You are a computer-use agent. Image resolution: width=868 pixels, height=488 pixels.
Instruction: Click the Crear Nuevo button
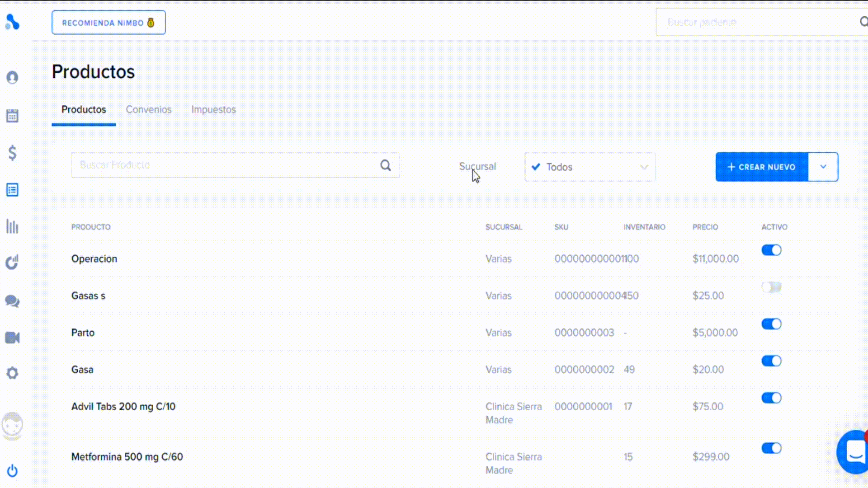click(762, 167)
